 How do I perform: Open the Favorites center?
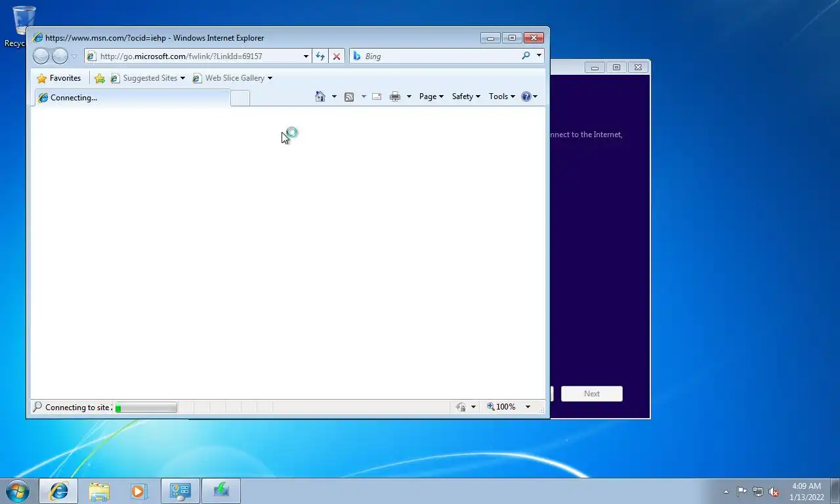click(59, 78)
